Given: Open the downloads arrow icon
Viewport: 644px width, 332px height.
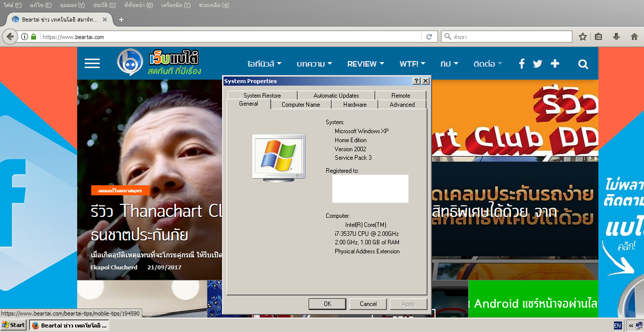Looking at the screenshot, I should (x=616, y=37).
